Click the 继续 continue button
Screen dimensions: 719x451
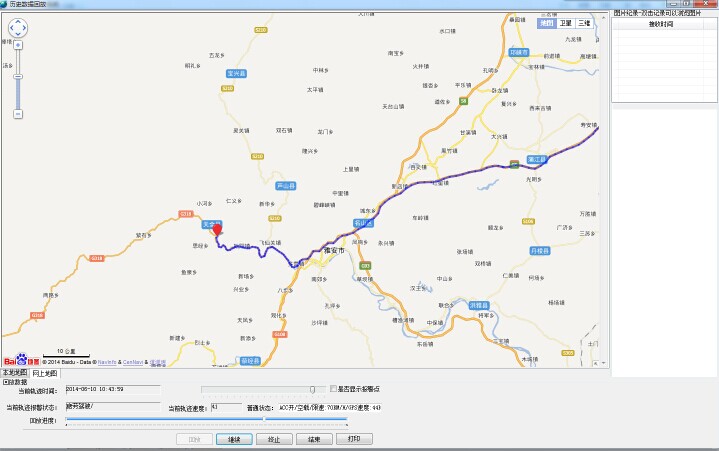(x=234, y=439)
